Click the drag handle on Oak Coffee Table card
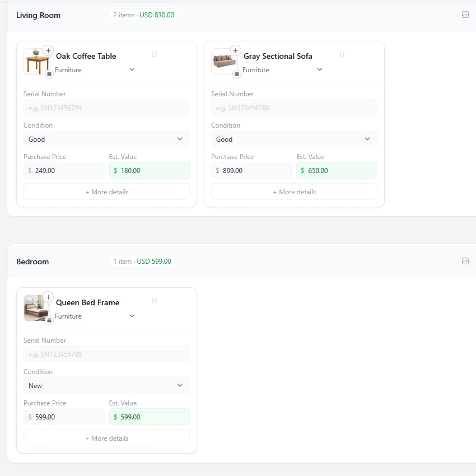This screenshot has height=476, width=476. coord(155,54)
